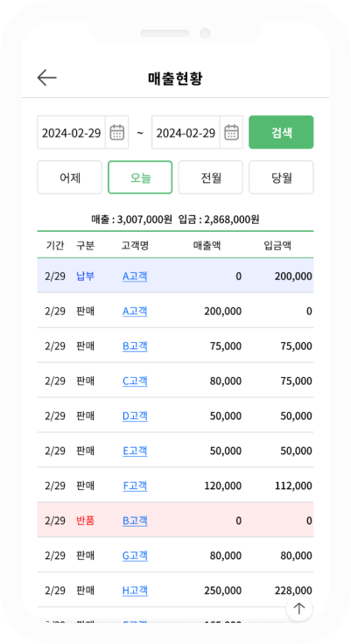The width and height of the screenshot is (351, 644).
Task: Open the H고객 customer link
Action: pyautogui.click(x=135, y=591)
